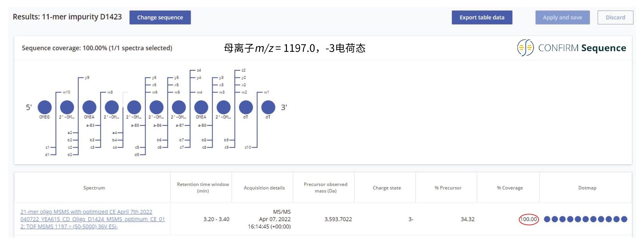Click the b9 fragment label

[x=226, y=140]
